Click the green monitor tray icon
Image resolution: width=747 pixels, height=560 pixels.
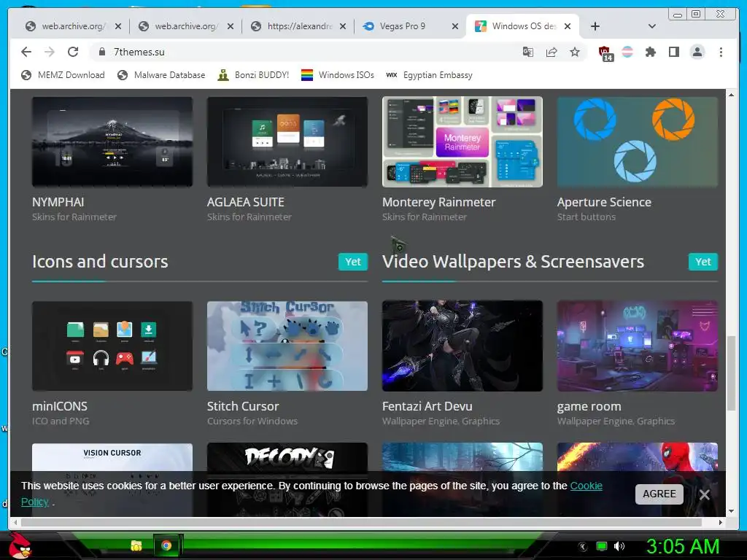click(x=602, y=546)
